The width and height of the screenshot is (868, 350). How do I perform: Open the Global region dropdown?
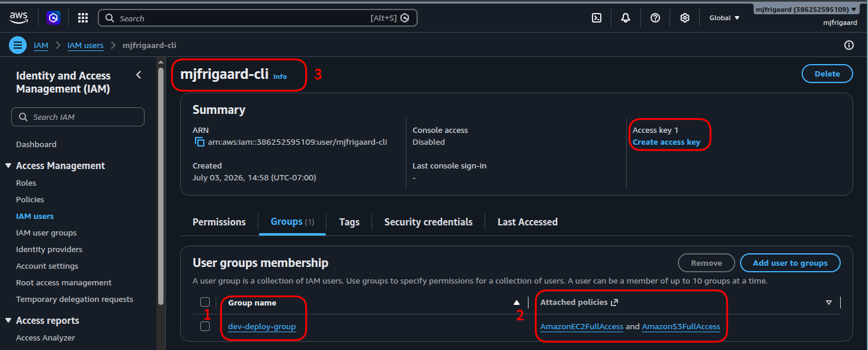(x=725, y=18)
